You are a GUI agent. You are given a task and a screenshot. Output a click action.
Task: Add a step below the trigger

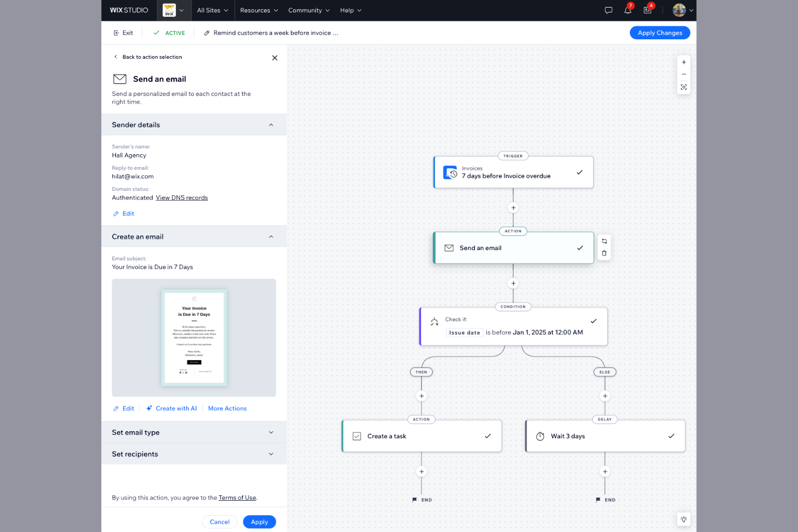click(513, 208)
